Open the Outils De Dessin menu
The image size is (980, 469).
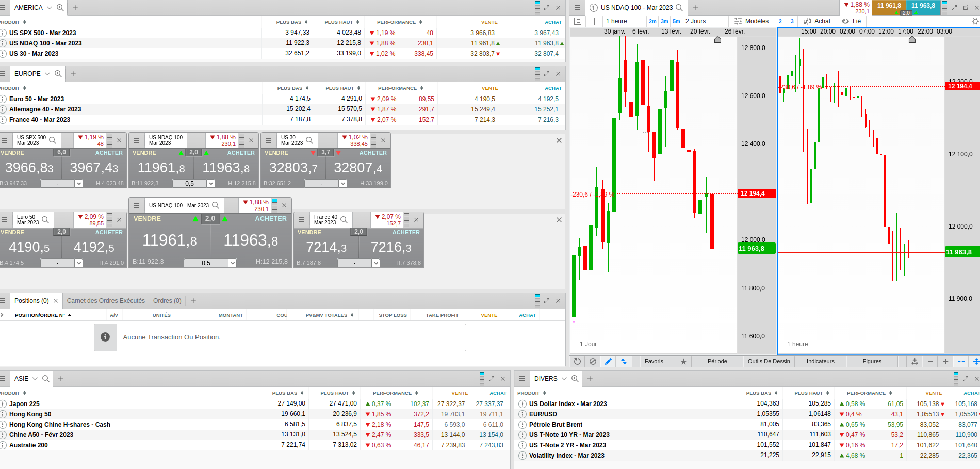(x=769, y=362)
